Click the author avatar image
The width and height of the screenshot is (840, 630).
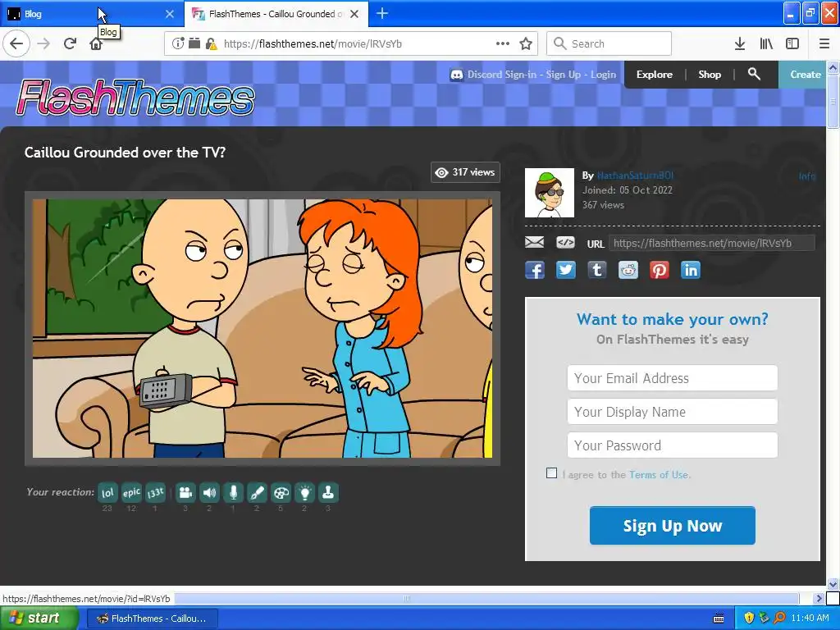click(549, 193)
